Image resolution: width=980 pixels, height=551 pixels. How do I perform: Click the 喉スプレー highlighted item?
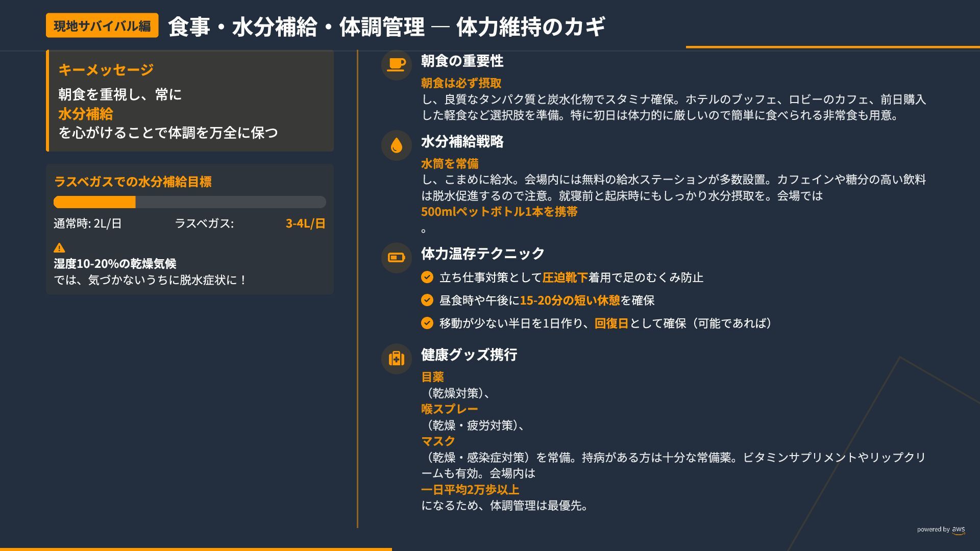[x=449, y=409]
